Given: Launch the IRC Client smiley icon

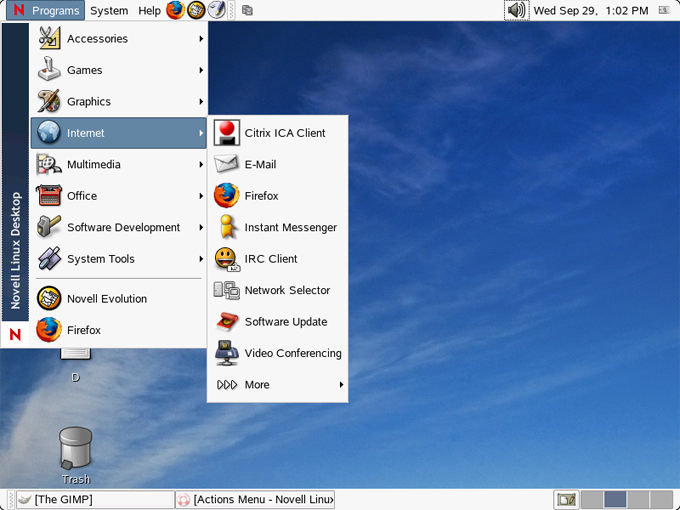Looking at the screenshot, I should (226, 259).
